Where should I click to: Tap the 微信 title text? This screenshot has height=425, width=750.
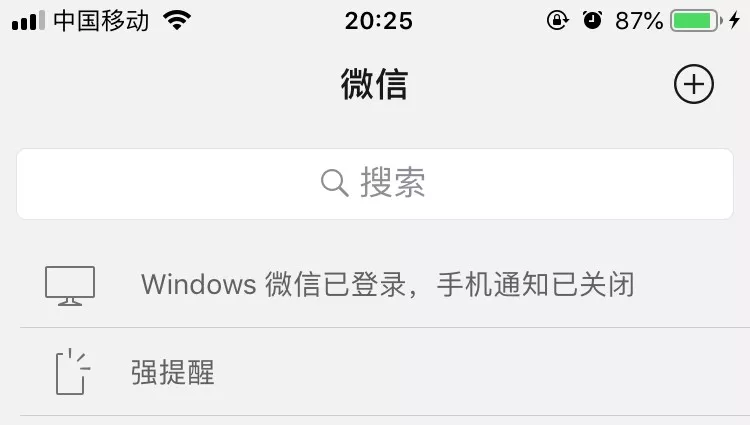coord(374,85)
